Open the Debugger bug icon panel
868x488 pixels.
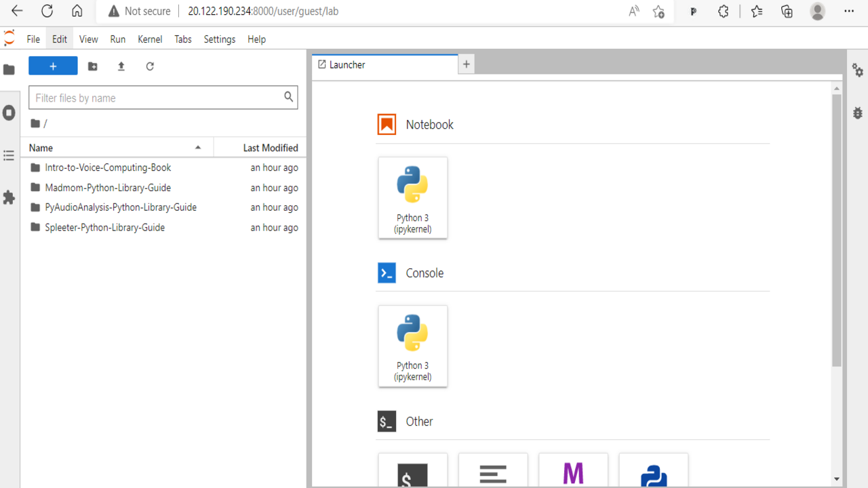coord(858,113)
